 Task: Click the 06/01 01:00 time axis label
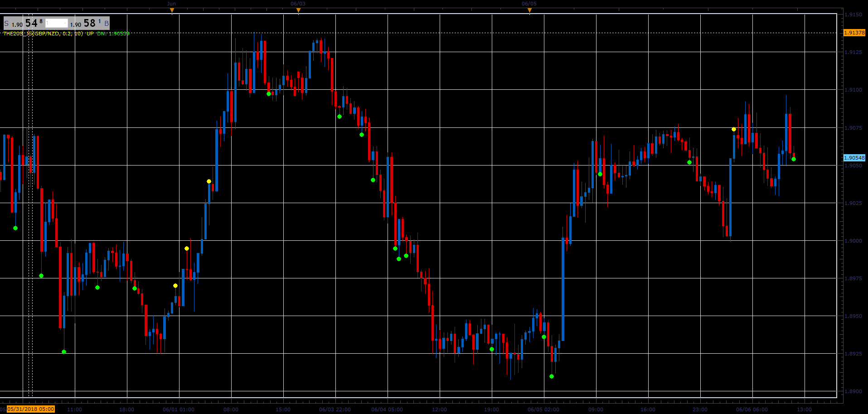pyautogui.click(x=179, y=409)
